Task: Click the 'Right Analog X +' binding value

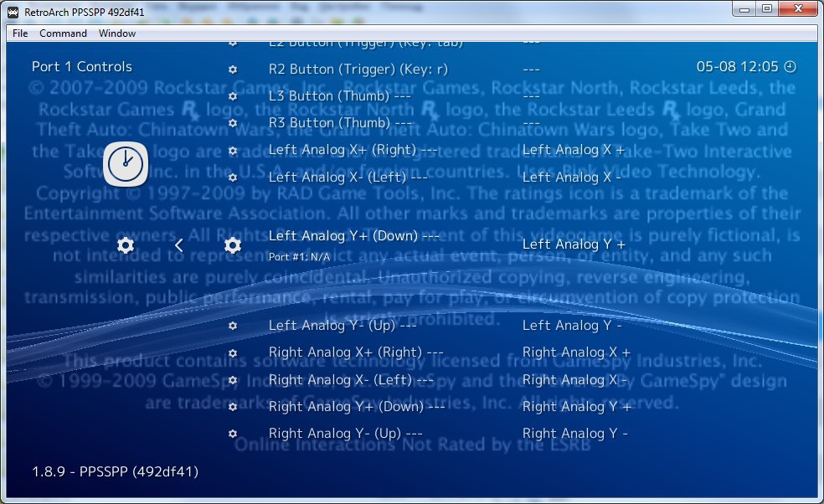Action: [576, 352]
